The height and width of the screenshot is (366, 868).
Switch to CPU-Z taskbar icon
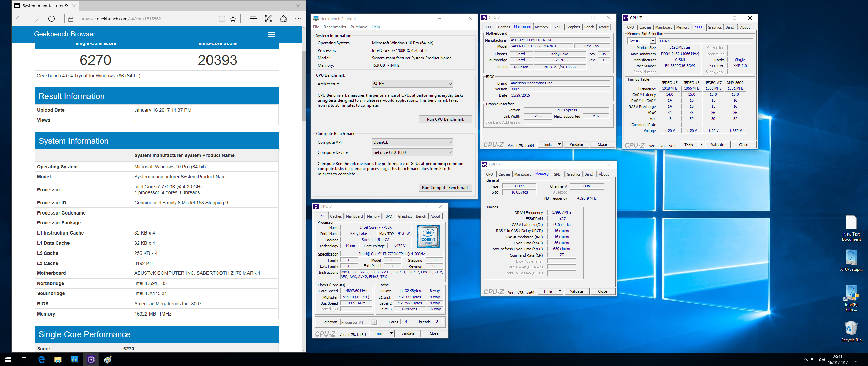tap(91, 359)
